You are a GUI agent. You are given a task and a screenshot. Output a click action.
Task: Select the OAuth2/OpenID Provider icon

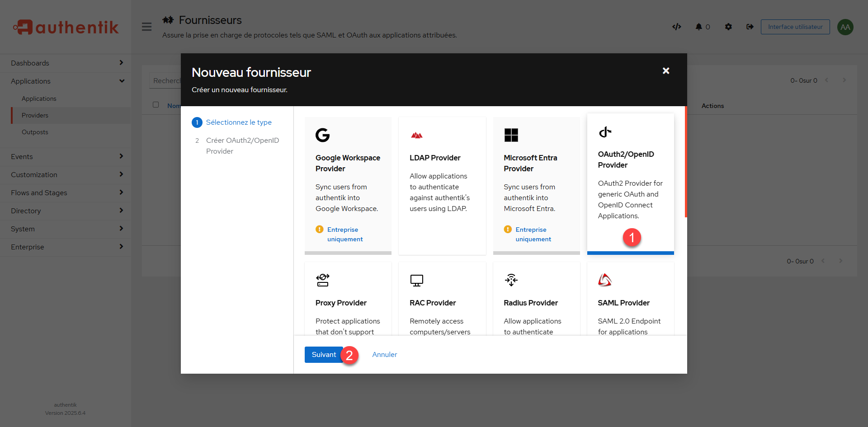pyautogui.click(x=605, y=132)
